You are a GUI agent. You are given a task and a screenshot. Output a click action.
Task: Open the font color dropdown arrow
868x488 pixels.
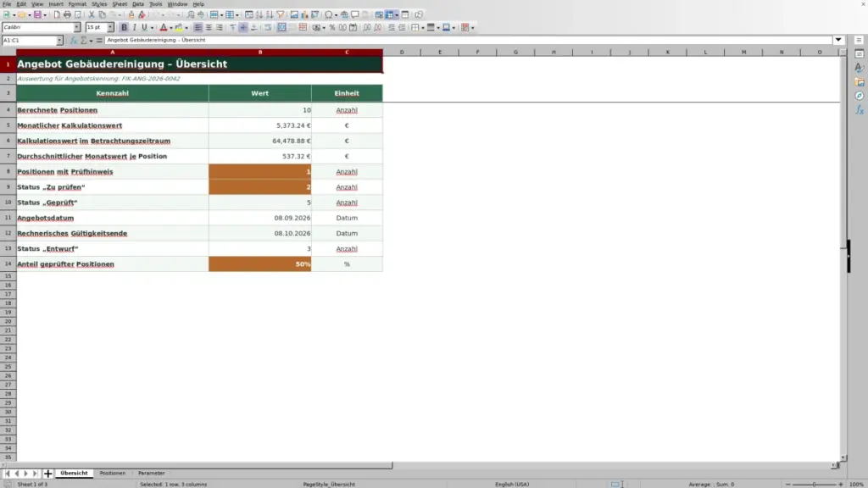[171, 28]
